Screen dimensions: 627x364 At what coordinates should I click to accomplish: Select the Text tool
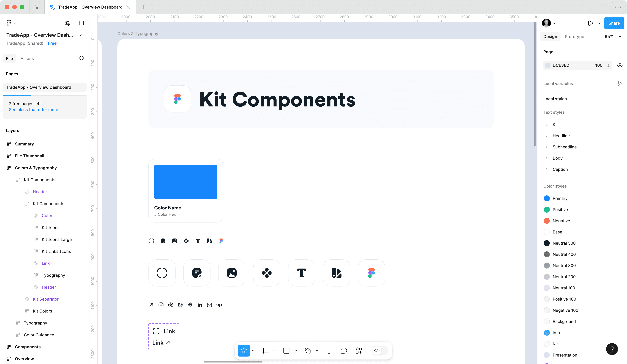[x=329, y=351]
